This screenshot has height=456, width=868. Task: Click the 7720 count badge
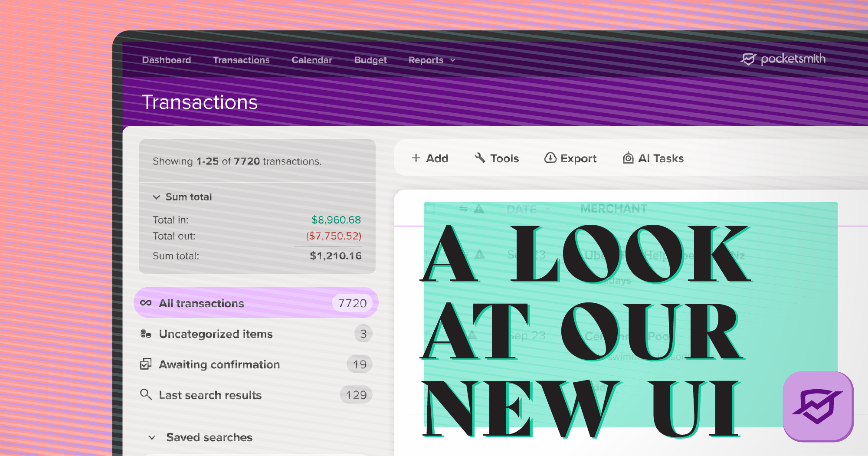[352, 303]
